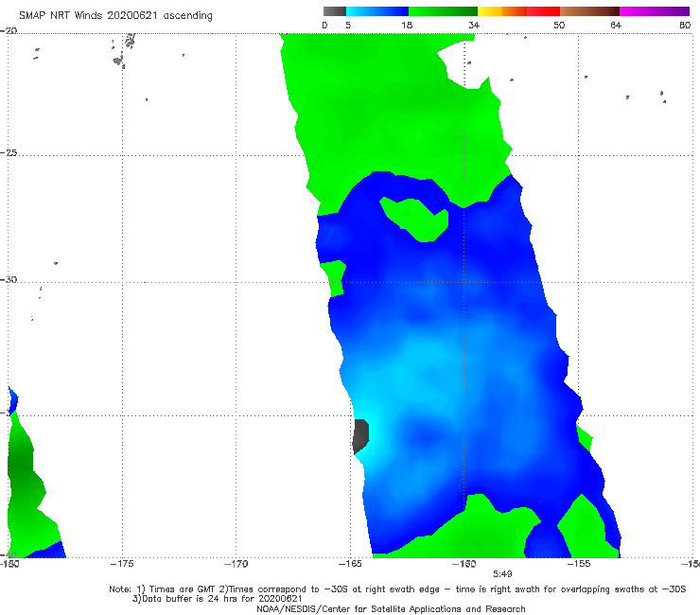This screenshot has width=700, height=615.
Task: Click the latitude label "-30"
Action: tap(9, 279)
